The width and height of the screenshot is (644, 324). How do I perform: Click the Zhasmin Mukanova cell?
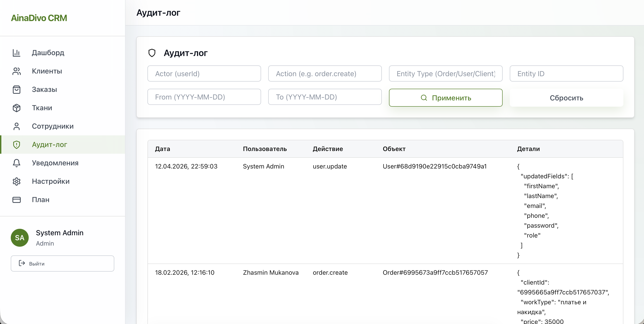[271, 272]
